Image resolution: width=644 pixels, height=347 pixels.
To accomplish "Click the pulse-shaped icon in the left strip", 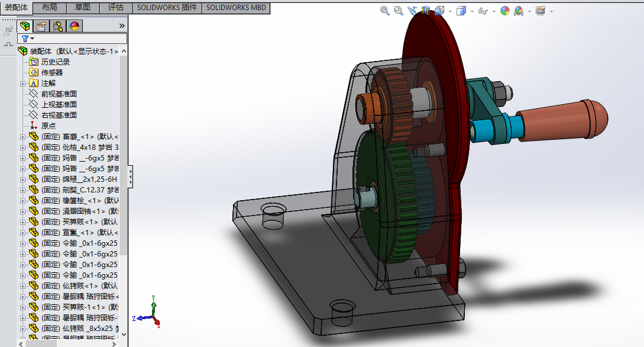I will pos(8,44).
